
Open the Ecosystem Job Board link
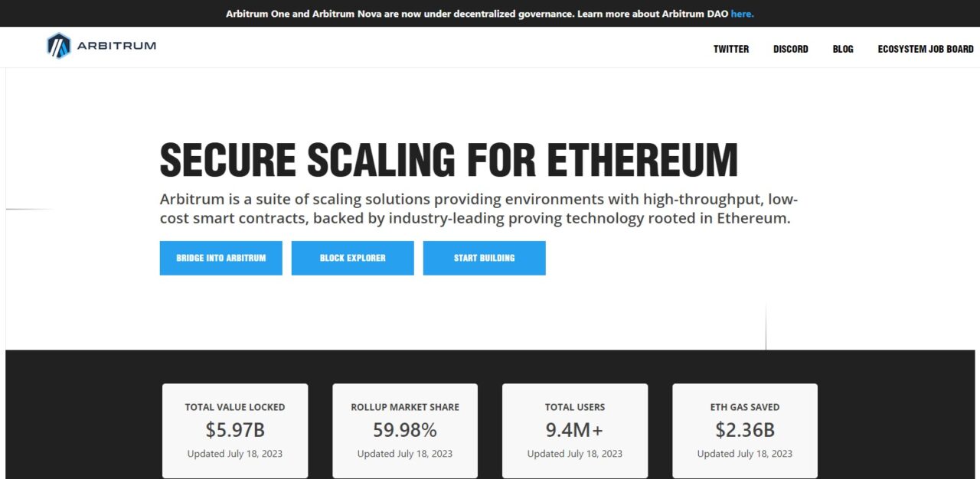[926, 49]
